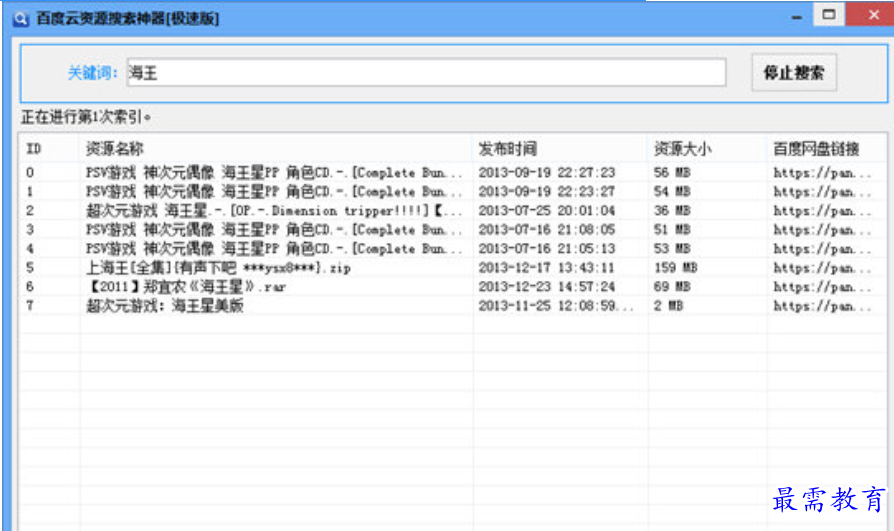Screen dimensions: 894x531
Task: Select 【2011】郑宜农《海王星》.rar row
Action: point(453,286)
